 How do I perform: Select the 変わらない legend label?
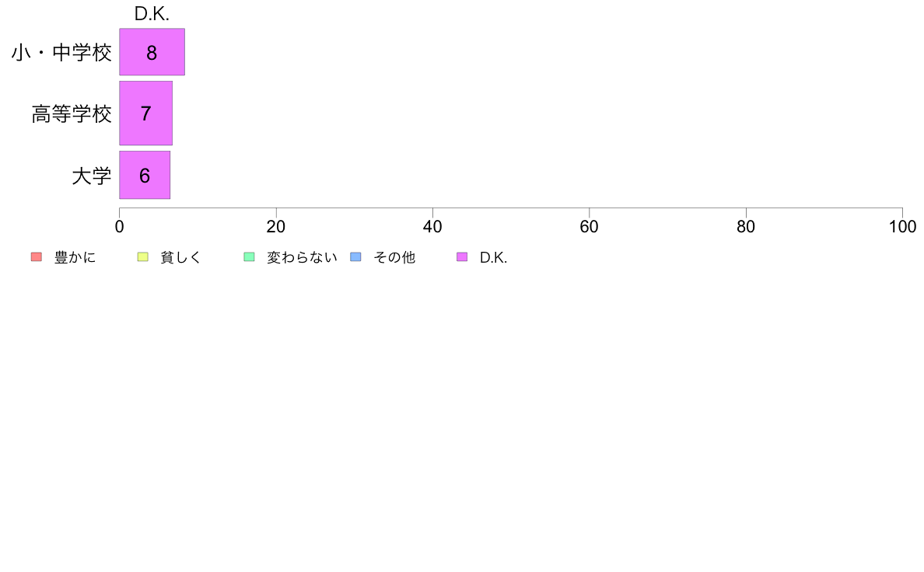pyautogui.click(x=303, y=257)
